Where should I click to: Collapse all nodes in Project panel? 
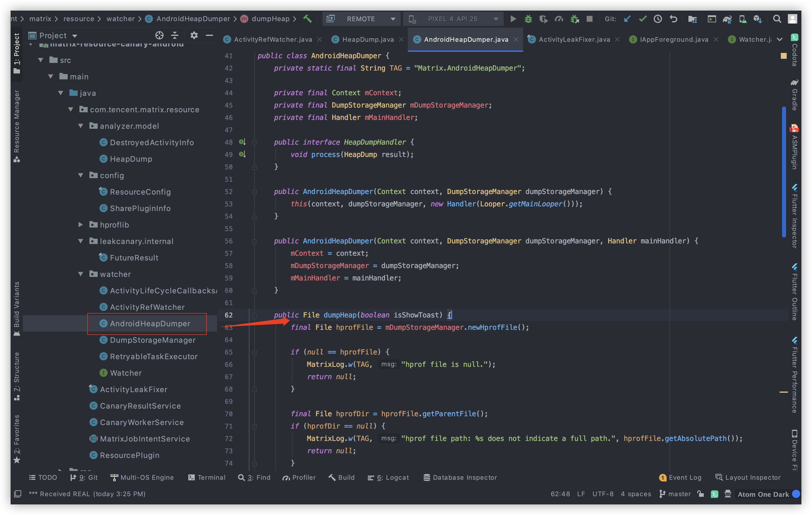click(x=175, y=35)
